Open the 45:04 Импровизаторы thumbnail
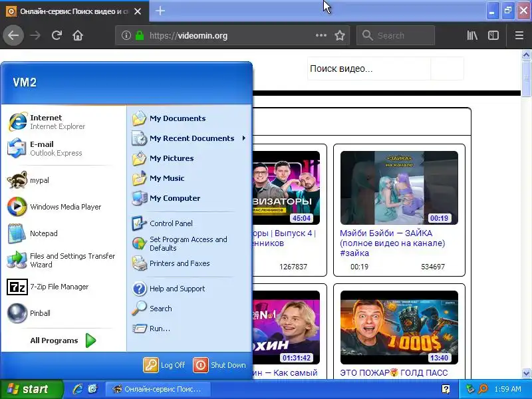The width and height of the screenshot is (532, 399). pos(286,188)
